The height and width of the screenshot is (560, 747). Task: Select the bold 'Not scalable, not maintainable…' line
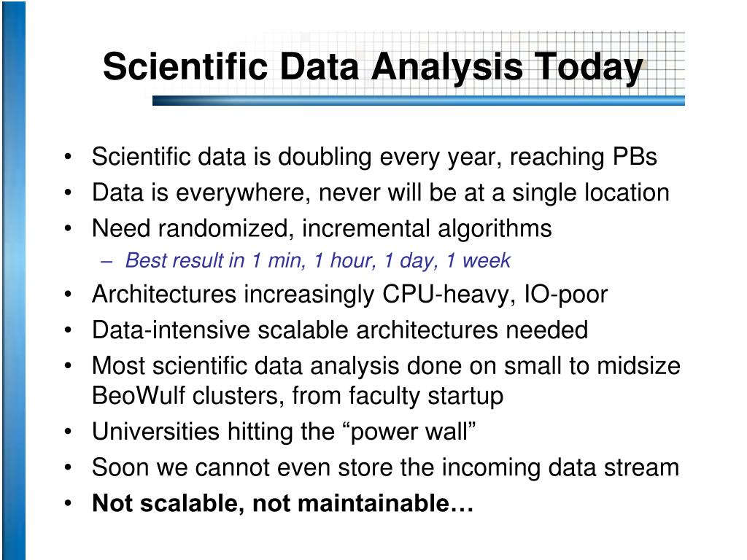pyautogui.click(x=282, y=503)
